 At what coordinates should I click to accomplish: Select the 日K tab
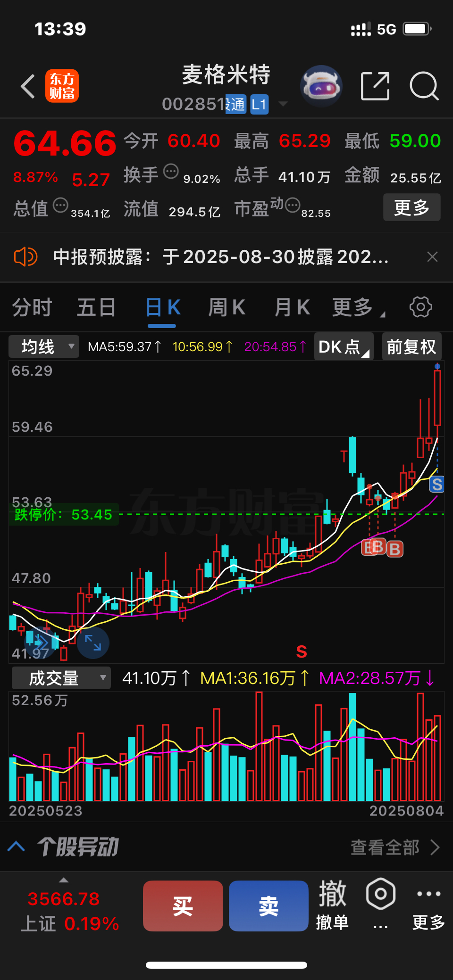(163, 307)
